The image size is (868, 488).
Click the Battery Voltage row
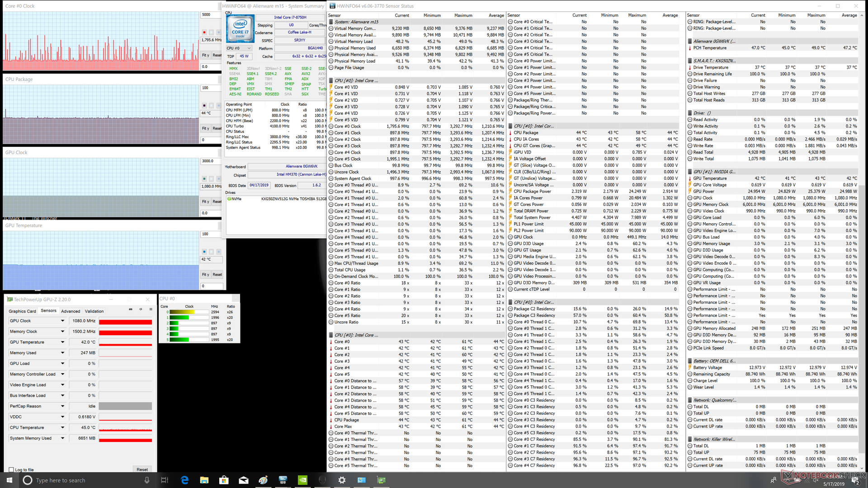[x=773, y=367]
